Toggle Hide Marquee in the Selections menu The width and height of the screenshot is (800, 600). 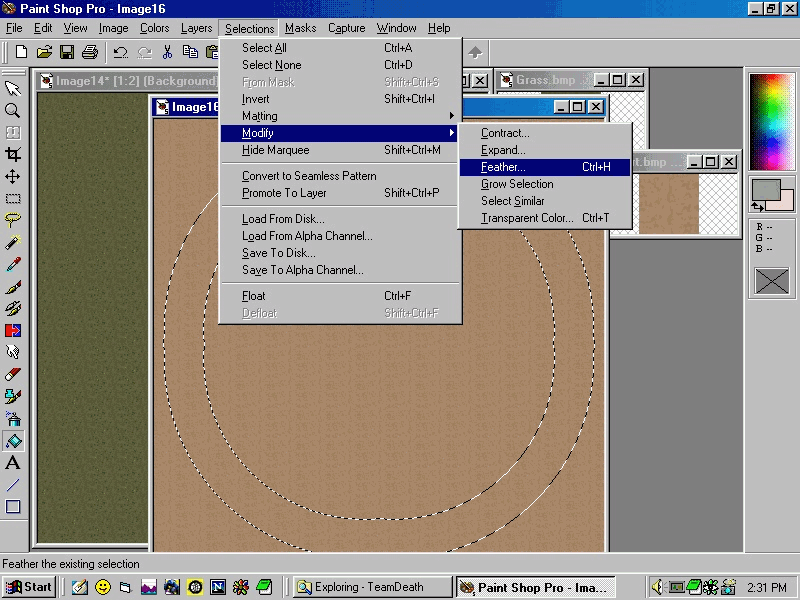point(276,150)
